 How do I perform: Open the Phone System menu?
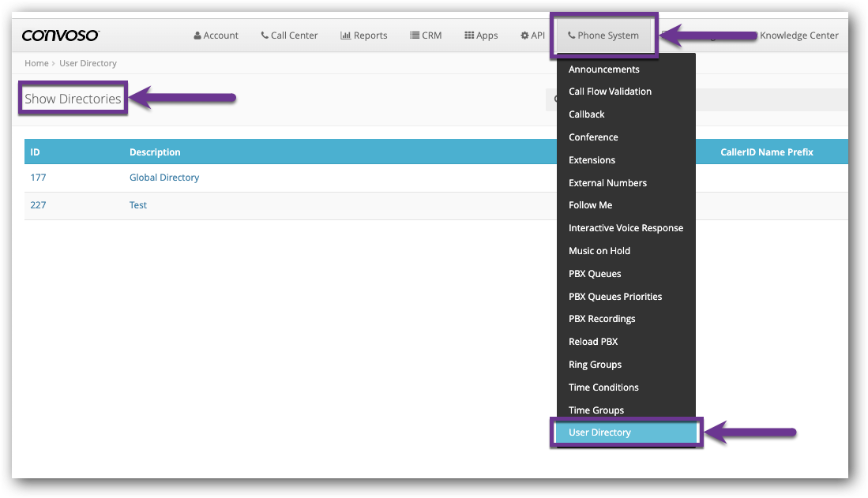click(603, 36)
